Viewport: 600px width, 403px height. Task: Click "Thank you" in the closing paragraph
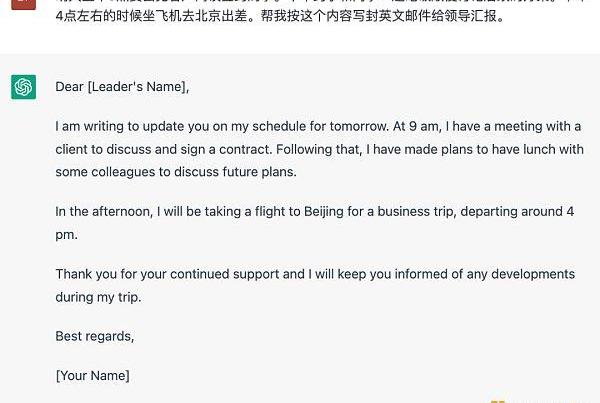pos(87,274)
